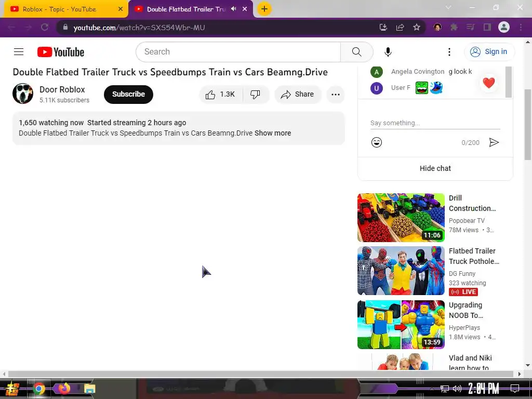This screenshot has width=532, height=399.
Task: Collapse live chat with Hide chat
Action: pyautogui.click(x=435, y=168)
